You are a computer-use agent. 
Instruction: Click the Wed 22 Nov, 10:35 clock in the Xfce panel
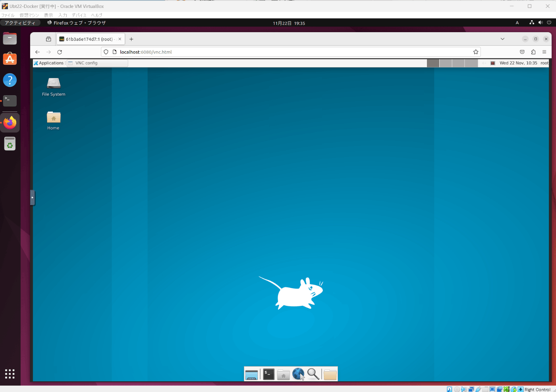(518, 63)
